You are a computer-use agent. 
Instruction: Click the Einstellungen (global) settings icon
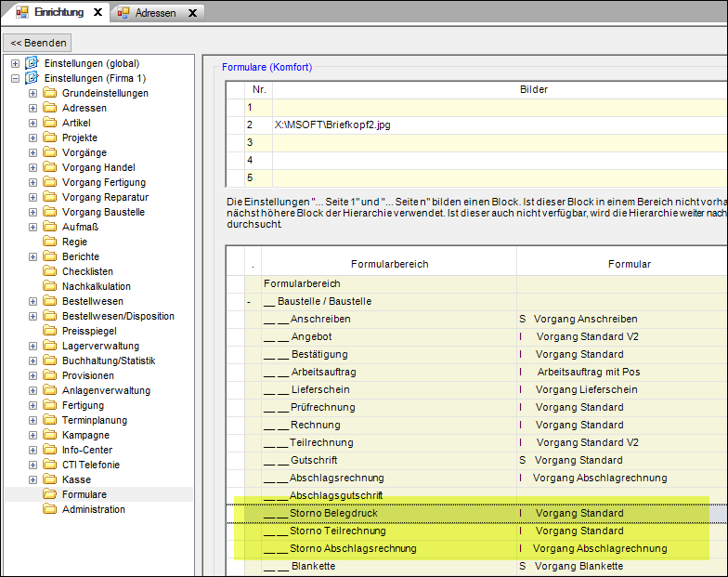32,63
